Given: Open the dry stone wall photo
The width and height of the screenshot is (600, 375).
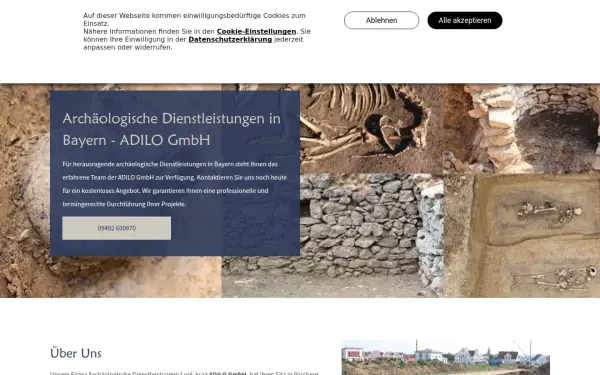Looking at the screenshot, I should [333, 236].
